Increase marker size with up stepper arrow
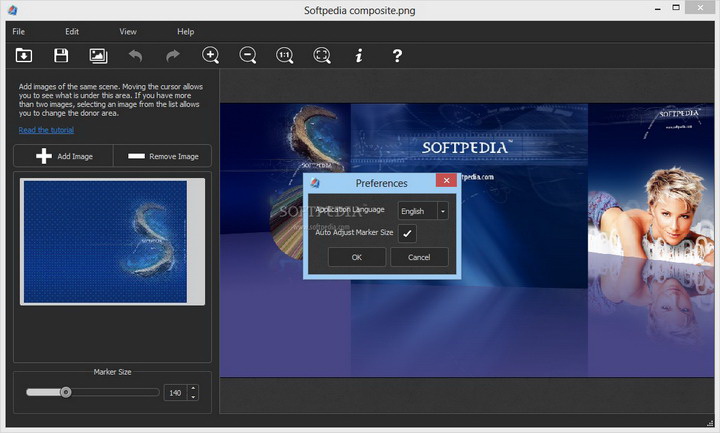Viewport: 720px width, 433px height. click(x=193, y=389)
